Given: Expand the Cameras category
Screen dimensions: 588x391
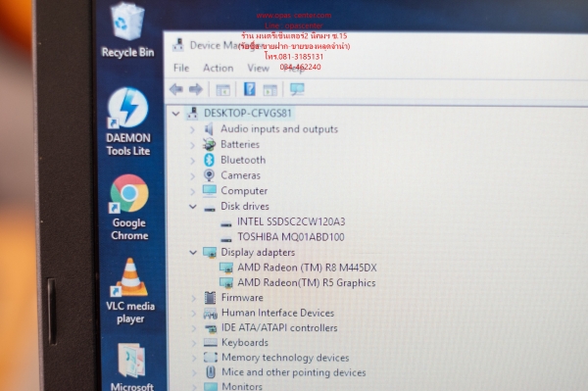Looking at the screenshot, I should click(192, 175).
